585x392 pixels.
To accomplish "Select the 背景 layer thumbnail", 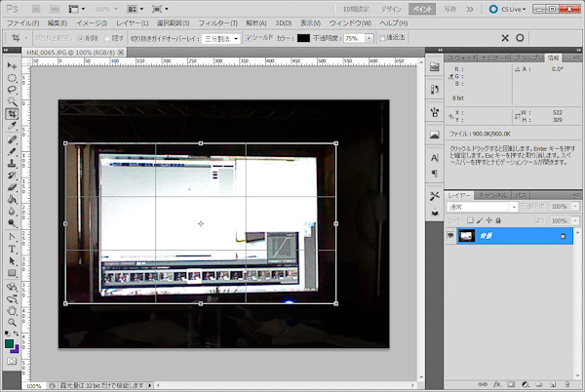I will click(x=467, y=236).
